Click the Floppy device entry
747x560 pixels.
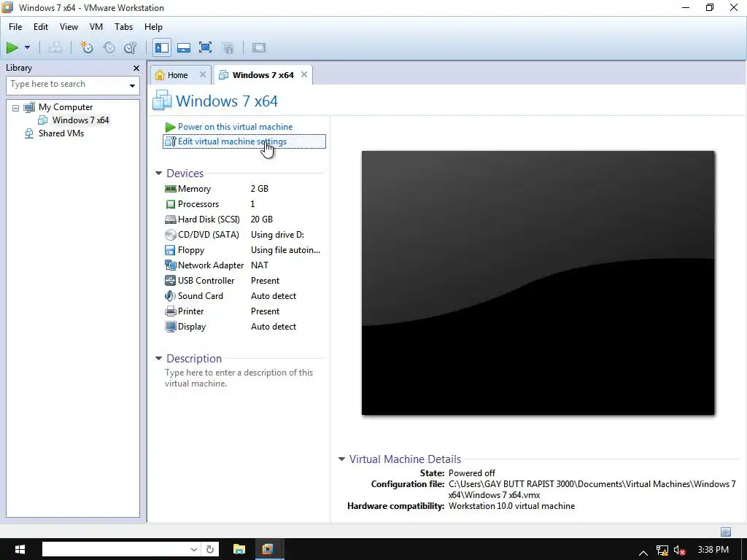coord(190,250)
